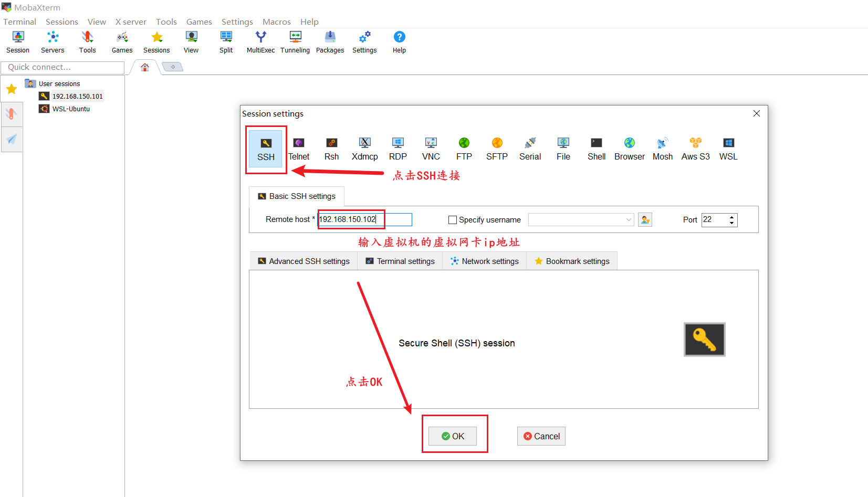The height and width of the screenshot is (497, 868).
Task: Close the Session settings dialog
Action: click(757, 113)
